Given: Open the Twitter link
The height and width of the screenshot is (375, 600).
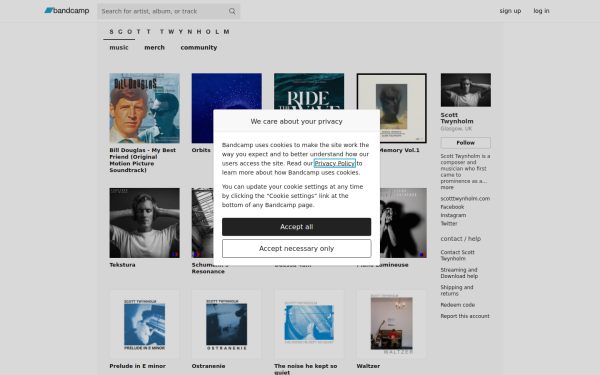Looking at the screenshot, I should tap(449, 223).
